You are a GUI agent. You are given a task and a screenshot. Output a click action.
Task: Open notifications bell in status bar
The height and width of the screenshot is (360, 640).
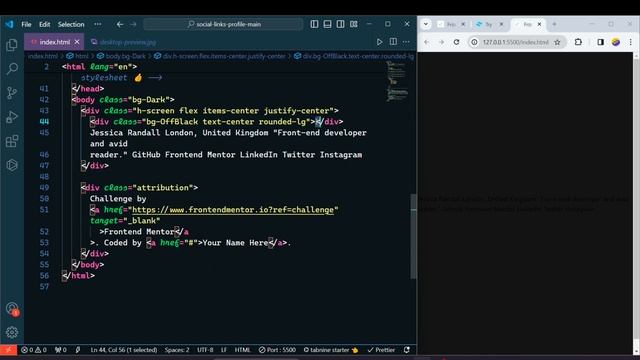pyautogui.click(x=407, y=350)
